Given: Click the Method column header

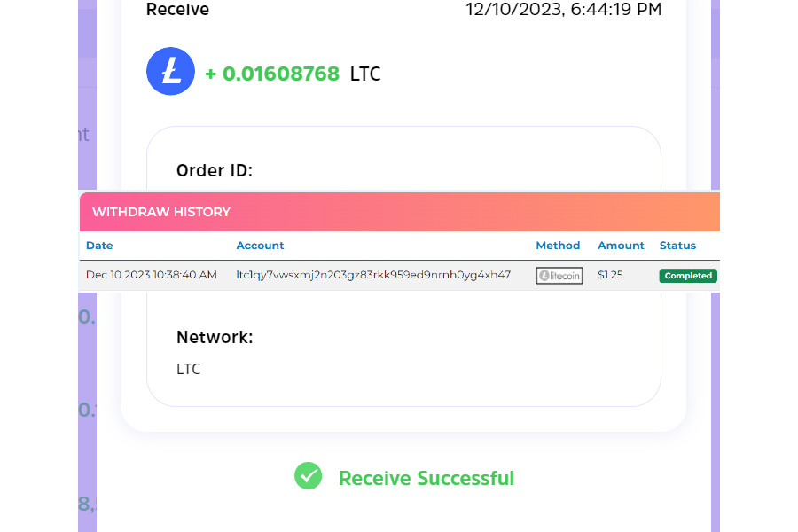Looking at the screenshot, I should [x=558, y=246].
